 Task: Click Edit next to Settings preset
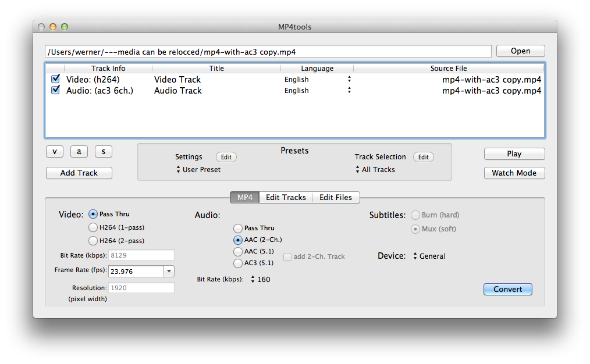pos(226,157)
